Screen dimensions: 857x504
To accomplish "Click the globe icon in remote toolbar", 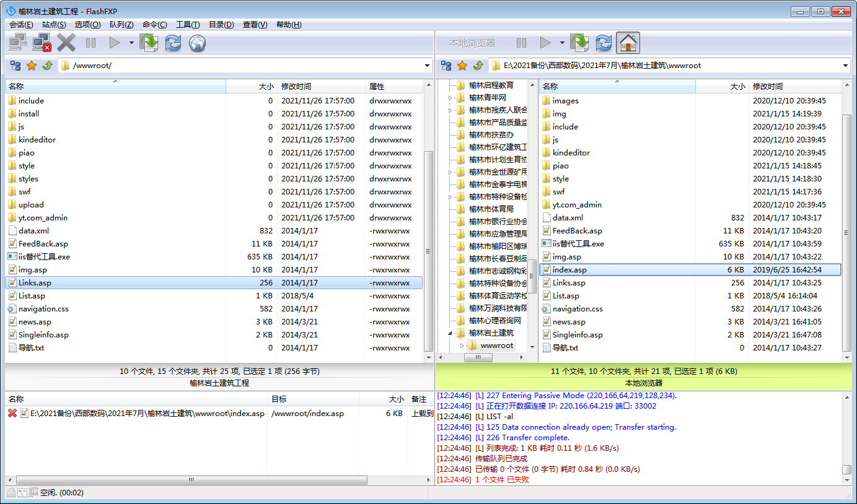I will tap(197, 43).
